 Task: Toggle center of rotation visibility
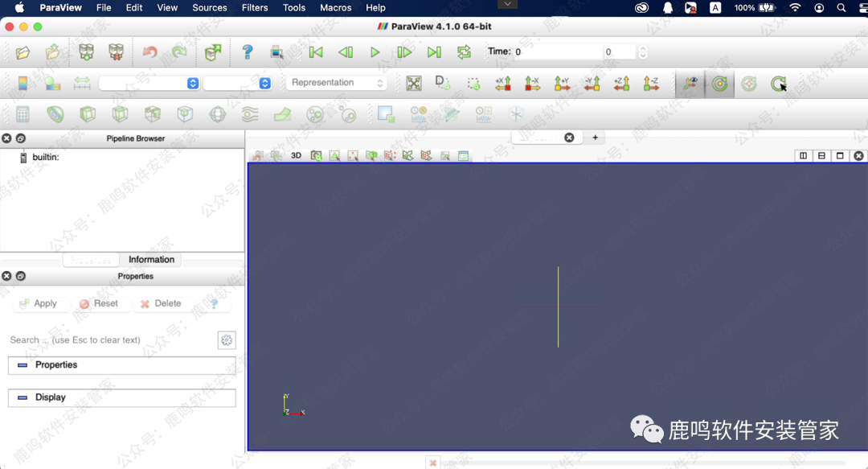coord(719,84)
